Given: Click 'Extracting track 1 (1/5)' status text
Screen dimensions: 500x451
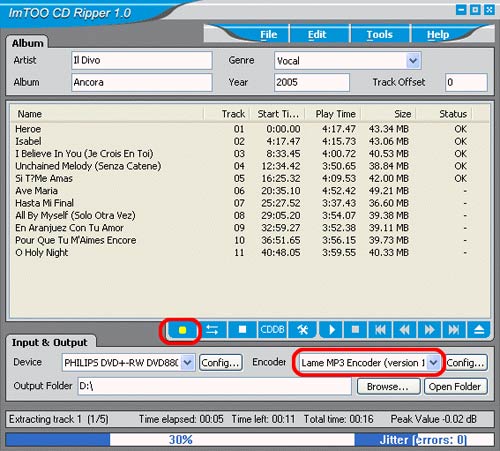Looking at the screenshot, I should point(59,419).
